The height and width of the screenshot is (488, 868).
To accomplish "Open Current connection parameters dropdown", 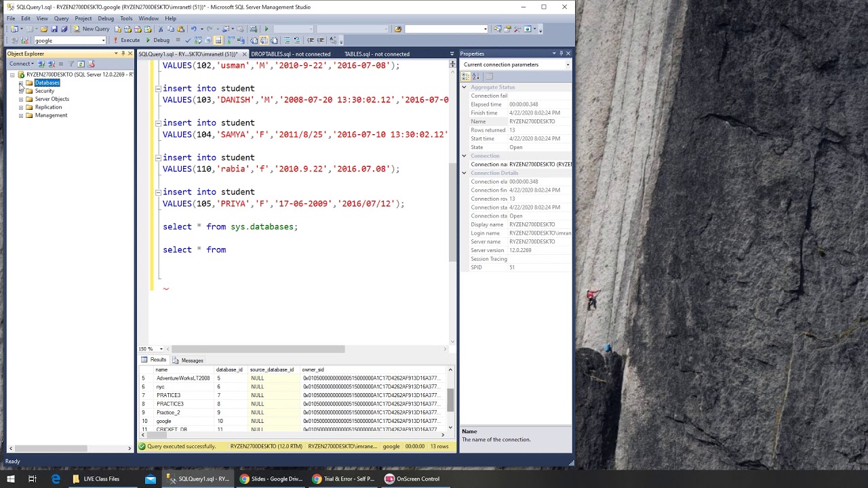I will pyautogui.click(x=568, y=64).
